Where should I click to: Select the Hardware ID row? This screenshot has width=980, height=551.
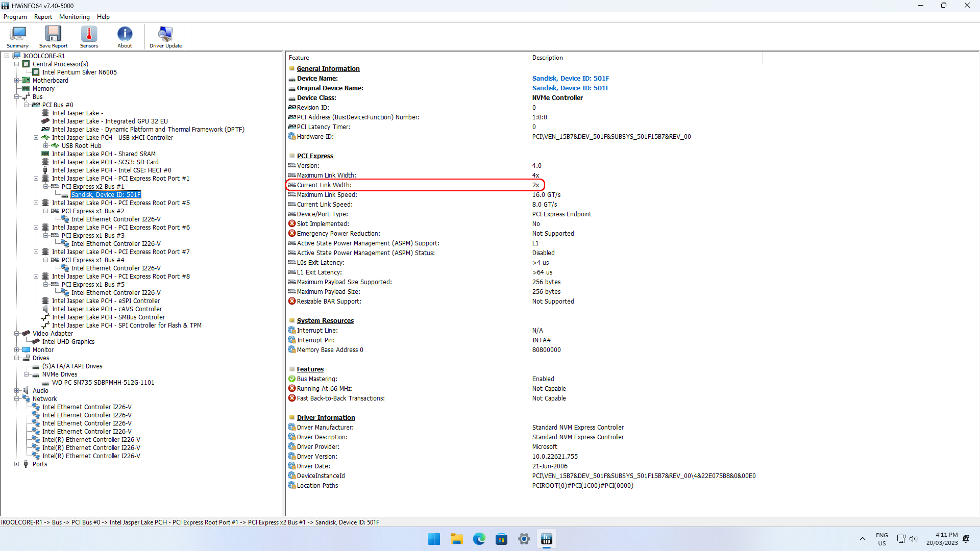coord(489,137)
